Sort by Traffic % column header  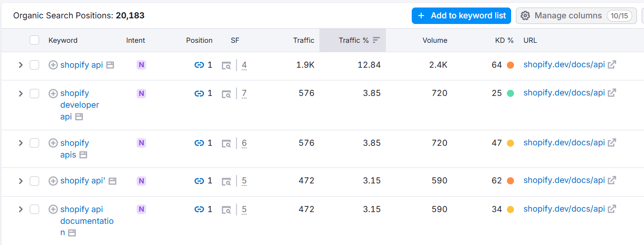pyautogui.click(x=353, y=40)
